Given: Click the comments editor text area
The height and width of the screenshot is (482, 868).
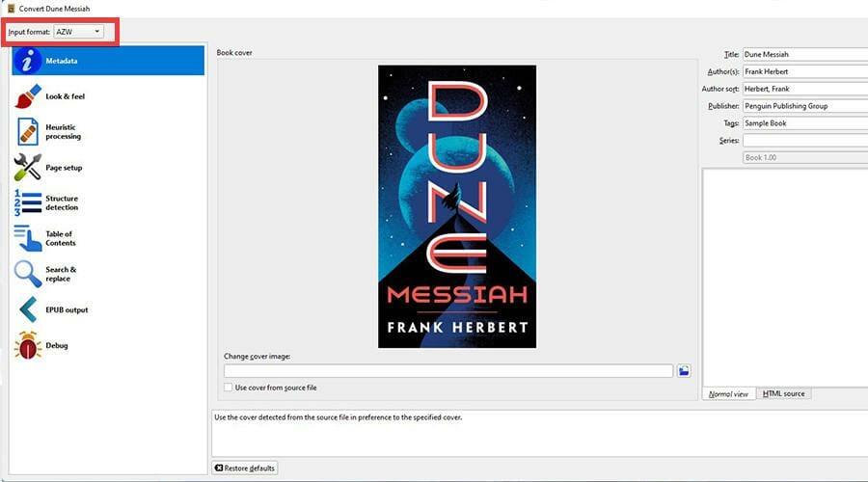Looking at the screenshot, I should (785, 278).
